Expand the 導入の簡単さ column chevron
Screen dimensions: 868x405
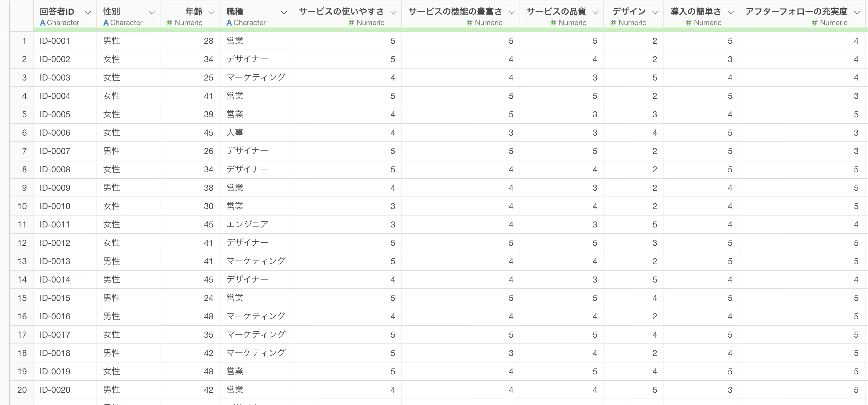pyautogui.click(x=731, y=13)
